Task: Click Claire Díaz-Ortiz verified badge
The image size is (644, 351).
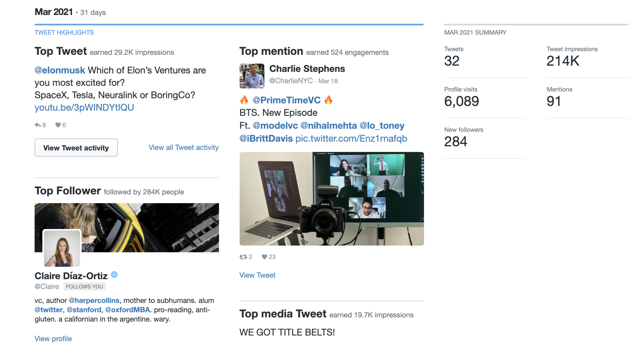Action: click(114, 275)
